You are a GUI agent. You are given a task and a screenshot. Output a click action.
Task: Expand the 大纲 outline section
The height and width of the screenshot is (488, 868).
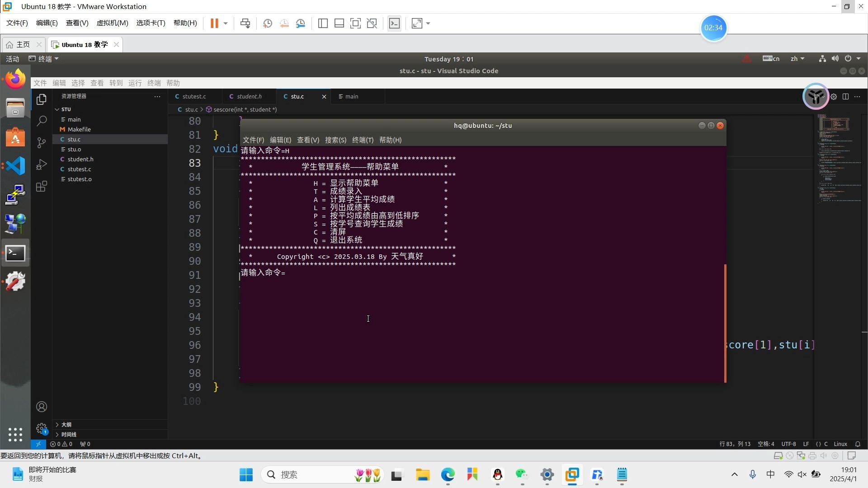tap(66, 425)
